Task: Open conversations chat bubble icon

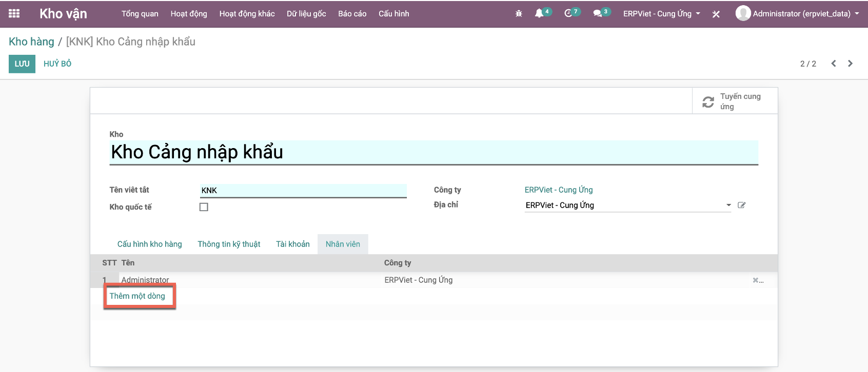Action: tap(597, 14)
